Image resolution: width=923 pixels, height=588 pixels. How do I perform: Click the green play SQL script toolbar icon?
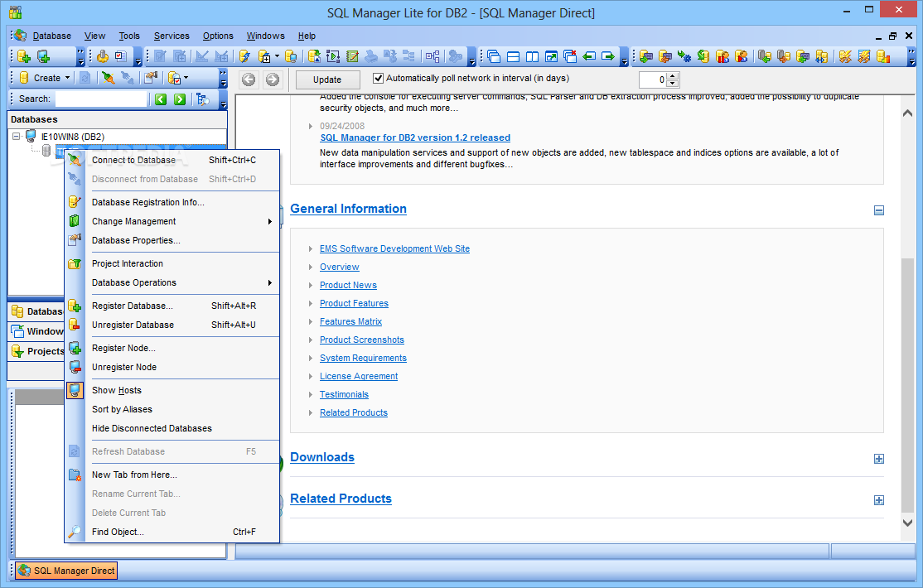333,56
